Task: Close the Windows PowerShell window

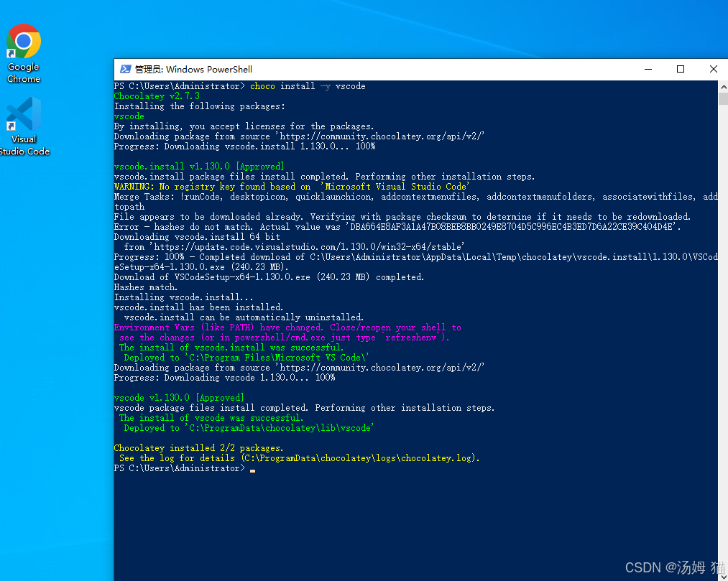Action: [x=713, y=69]
